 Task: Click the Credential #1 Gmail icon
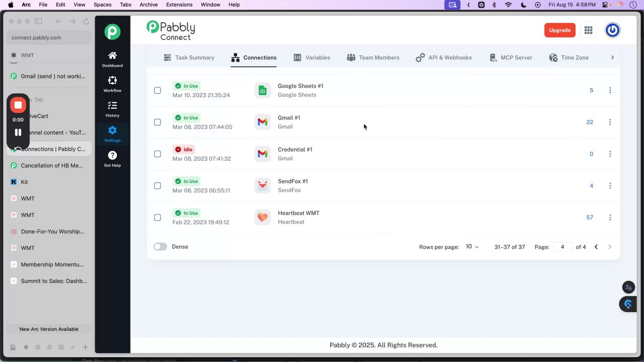click(262, 154)
